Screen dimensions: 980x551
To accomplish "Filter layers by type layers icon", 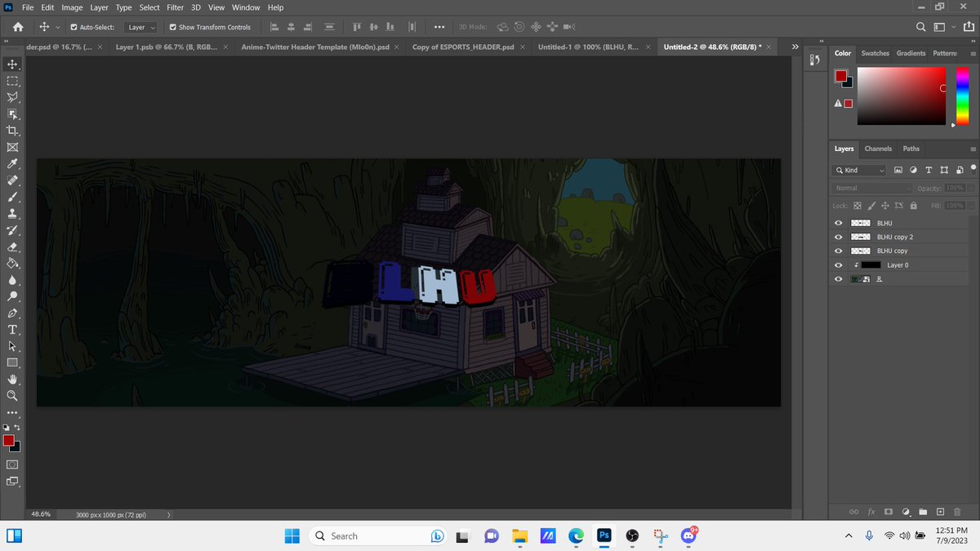I will click(x=929, y=170).
